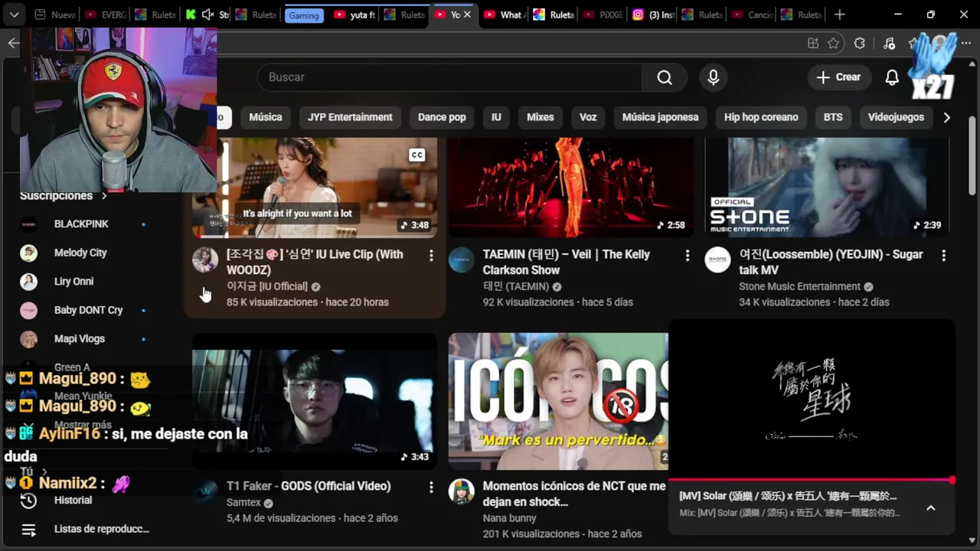Click the Melody City avatar in sidebar

(28, 253)
